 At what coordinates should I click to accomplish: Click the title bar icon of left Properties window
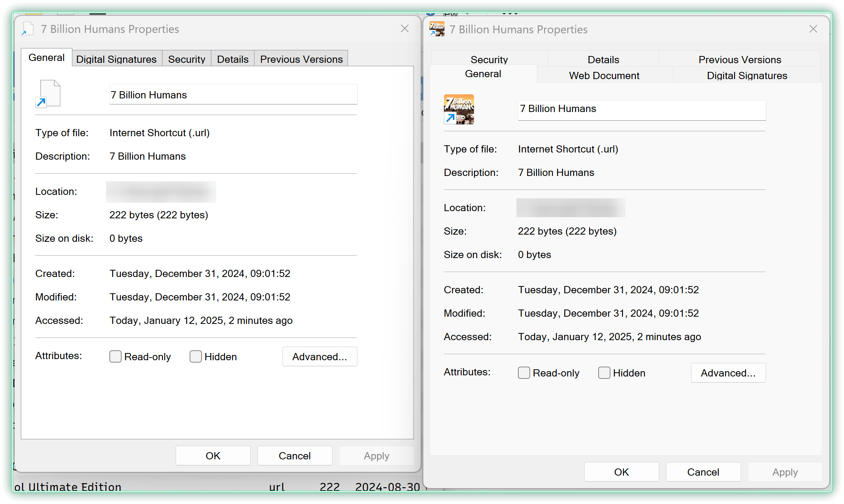tap(27, 29)
